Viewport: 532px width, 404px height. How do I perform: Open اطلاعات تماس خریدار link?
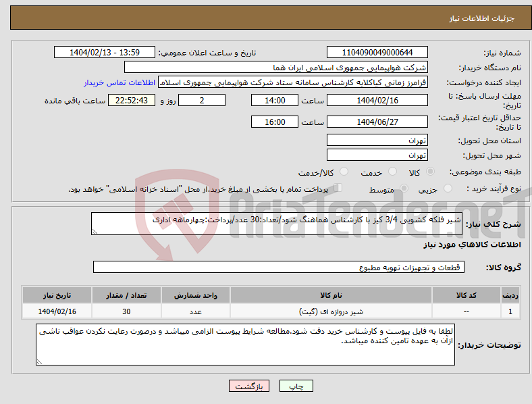pos(119,82)
